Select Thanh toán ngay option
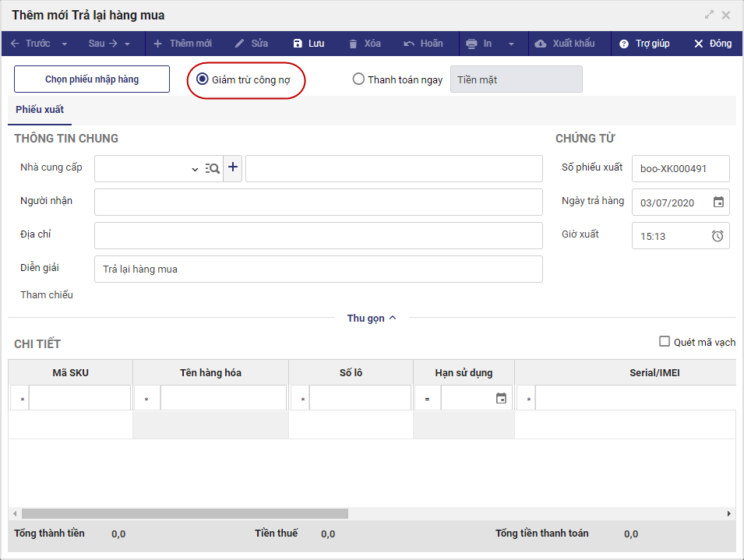Image resolution: width=744 pixels, height=560 pixels. [x=358, y=79]
